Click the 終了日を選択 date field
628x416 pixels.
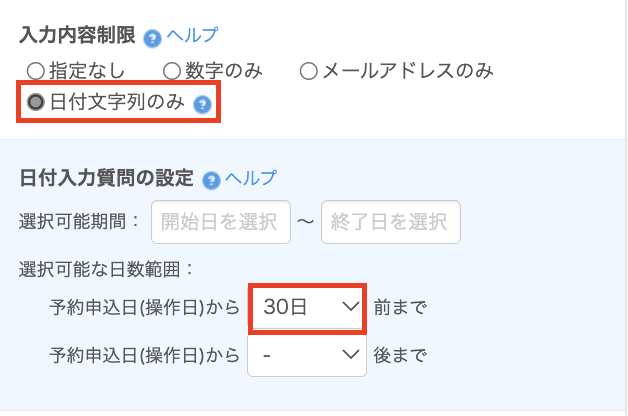(x=391, y=222)
